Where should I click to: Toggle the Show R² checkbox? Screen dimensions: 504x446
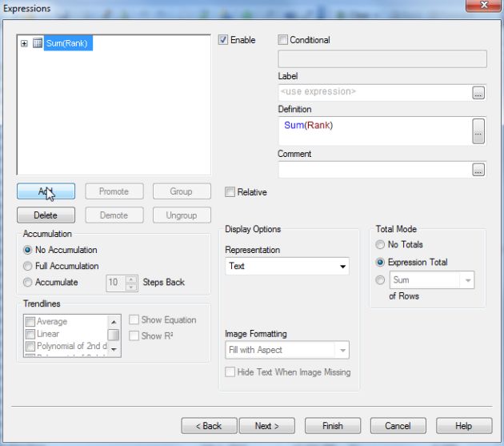[134, 336]
